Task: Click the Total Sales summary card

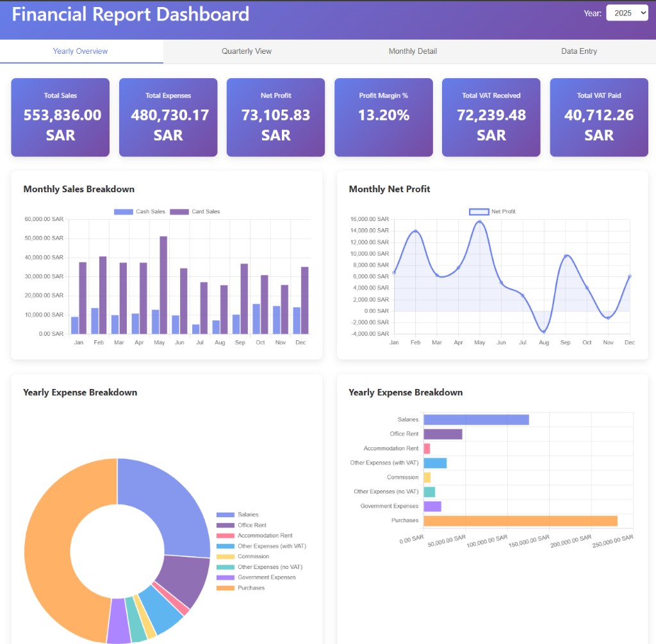Action: (x=60, y=117)
